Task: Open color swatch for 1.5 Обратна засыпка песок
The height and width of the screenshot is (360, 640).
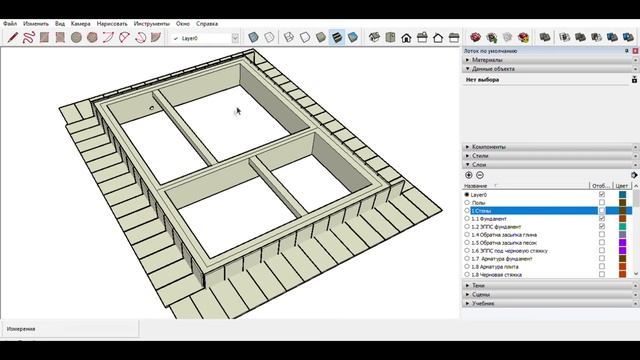Action: (x=622, y=242)
